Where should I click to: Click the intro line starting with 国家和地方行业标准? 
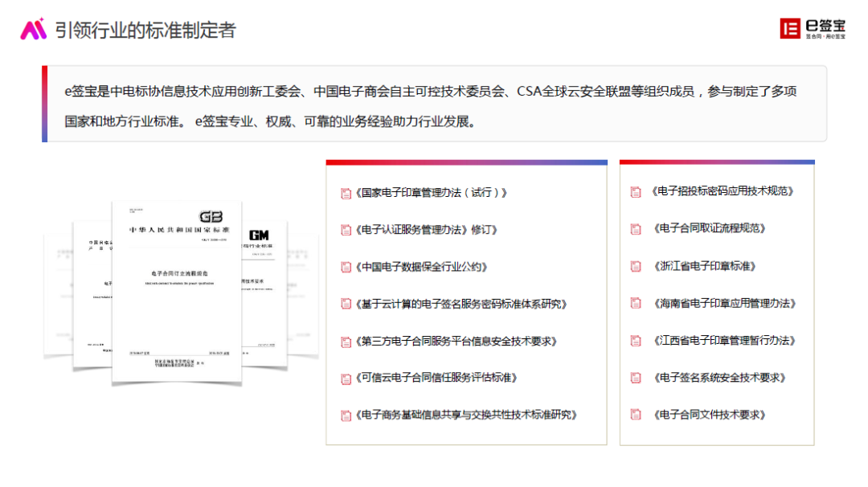(270, 121)
